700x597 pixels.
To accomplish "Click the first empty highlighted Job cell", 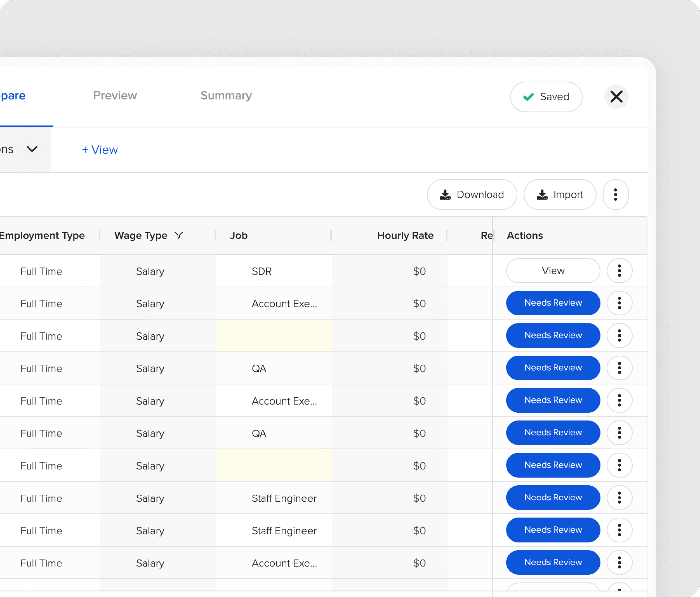I will [274, 336].
